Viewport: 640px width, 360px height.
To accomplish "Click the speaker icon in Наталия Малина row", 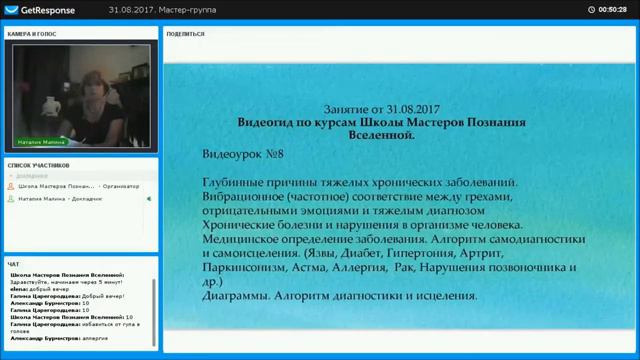I will (149, 199).
